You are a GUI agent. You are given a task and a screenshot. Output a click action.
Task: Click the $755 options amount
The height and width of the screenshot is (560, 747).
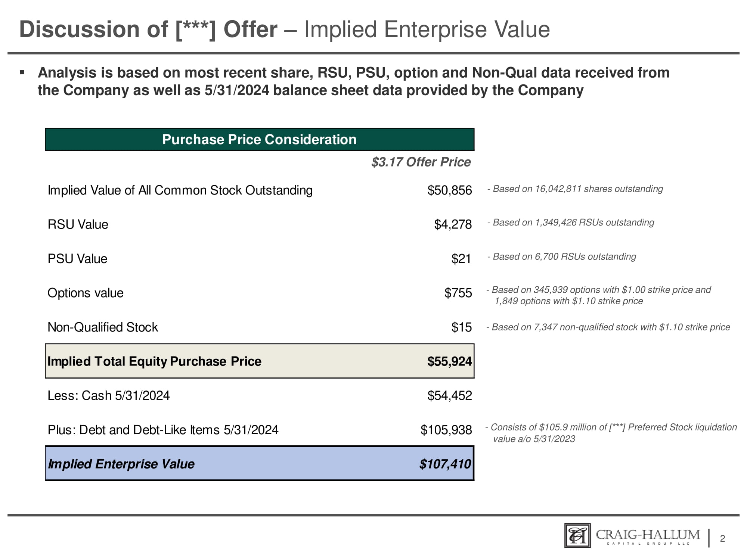point(458,293)
